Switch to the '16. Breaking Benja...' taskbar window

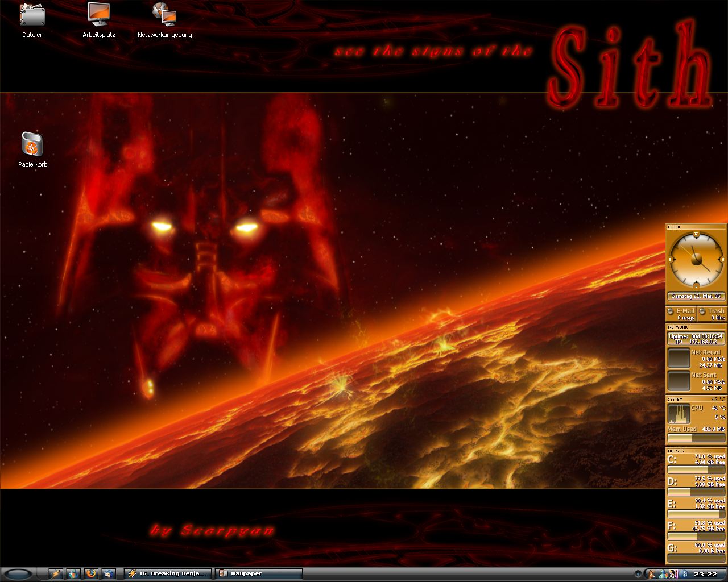tap(167, 573)
